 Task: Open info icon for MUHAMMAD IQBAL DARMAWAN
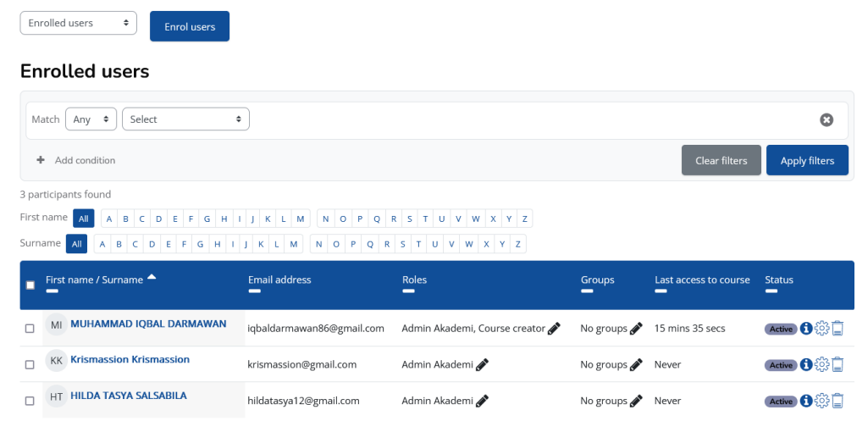tap(806, 329)
